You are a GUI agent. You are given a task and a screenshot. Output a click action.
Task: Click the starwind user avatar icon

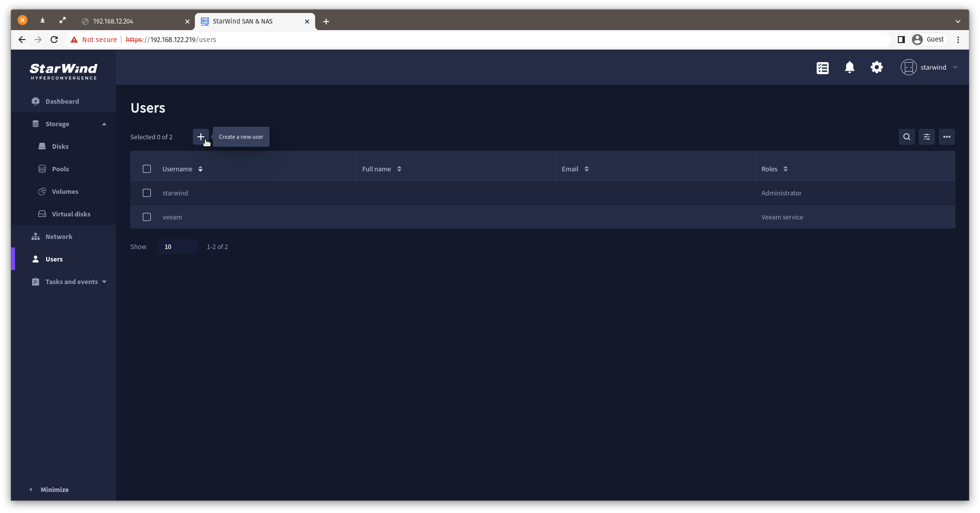(908, 67)
